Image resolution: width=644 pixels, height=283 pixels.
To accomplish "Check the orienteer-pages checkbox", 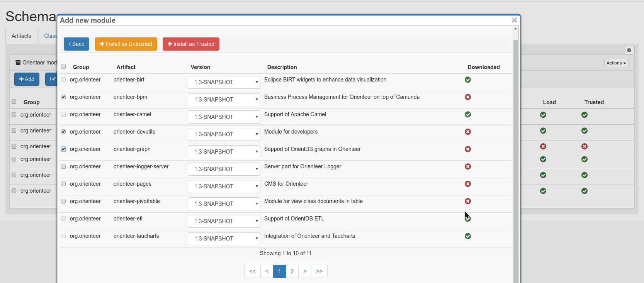I will coord(63,184).
